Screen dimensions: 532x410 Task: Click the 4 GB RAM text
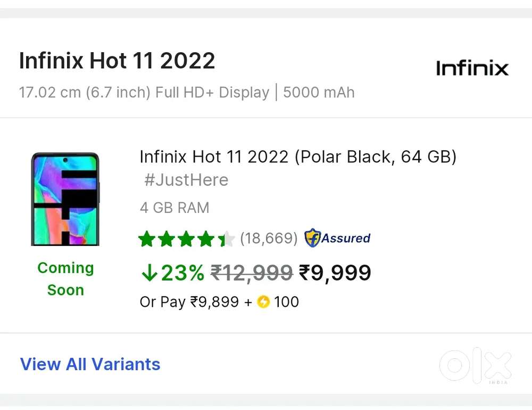(174, 208)
